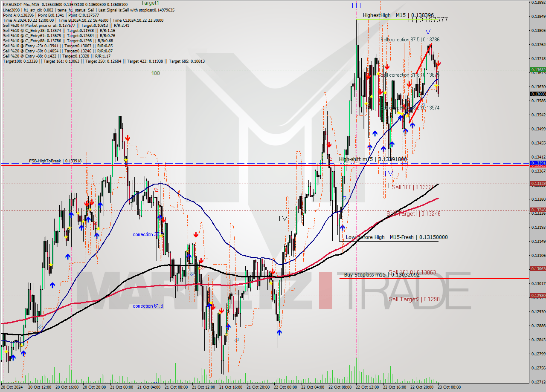Click the 'Buy-Stoploss m15 | 0.13032092' label
Viewport: 546px width, 392px height.
point(382,275)
